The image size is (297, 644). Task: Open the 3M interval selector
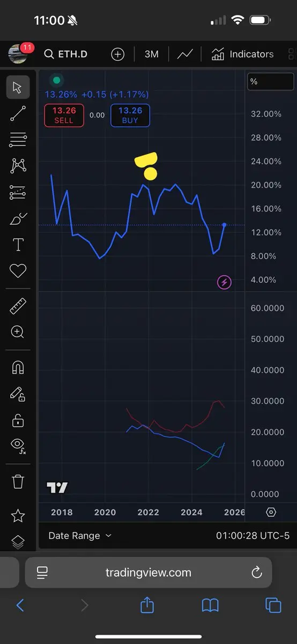(x=151, y=54)
